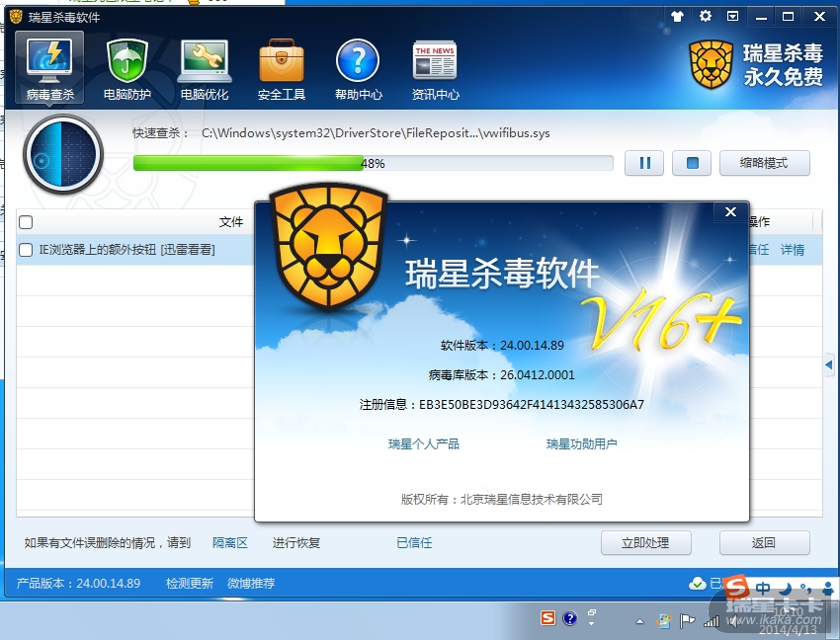Switch to 缩略模式 compact mode
840x640 pixels.
(x=764, y=163)
